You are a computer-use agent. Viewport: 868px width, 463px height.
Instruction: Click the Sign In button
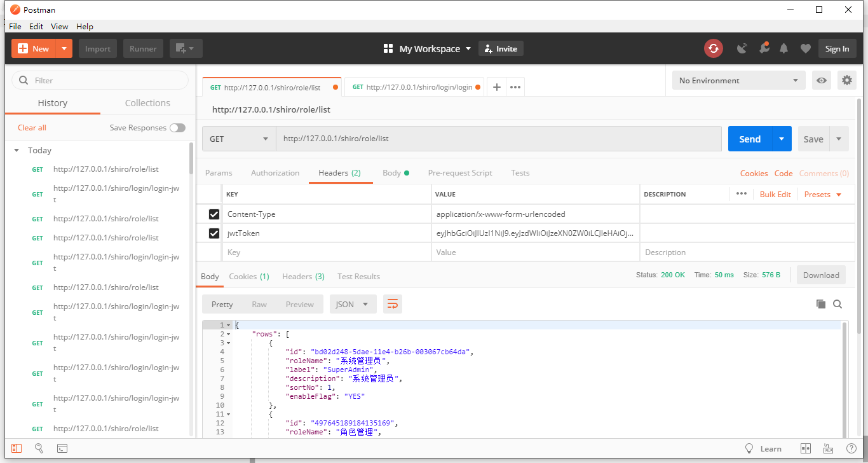point(837,48)
